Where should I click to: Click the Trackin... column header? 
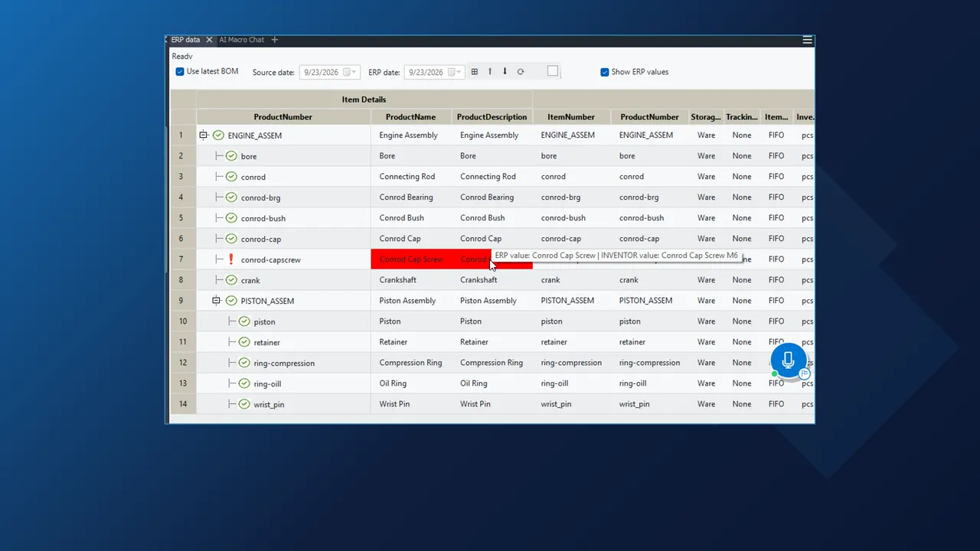click(x=742, y=117)
